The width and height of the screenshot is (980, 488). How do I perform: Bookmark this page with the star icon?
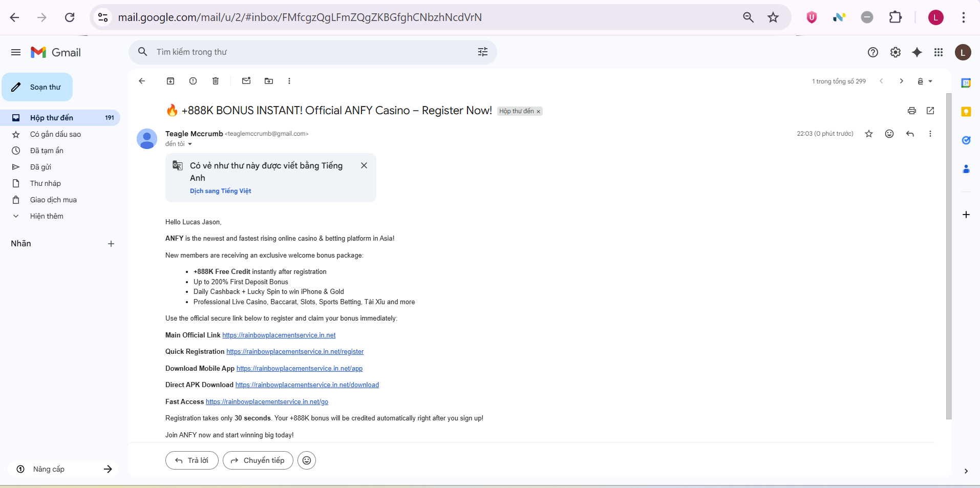point(773,17)
